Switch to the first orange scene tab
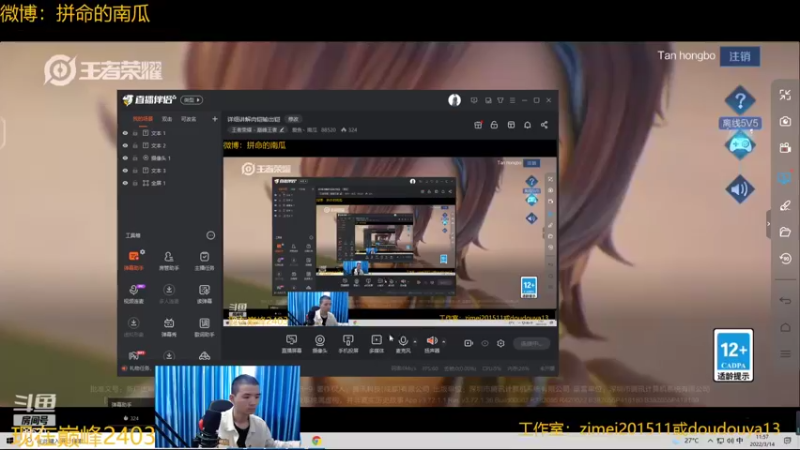800x450 pixels. 142,119
